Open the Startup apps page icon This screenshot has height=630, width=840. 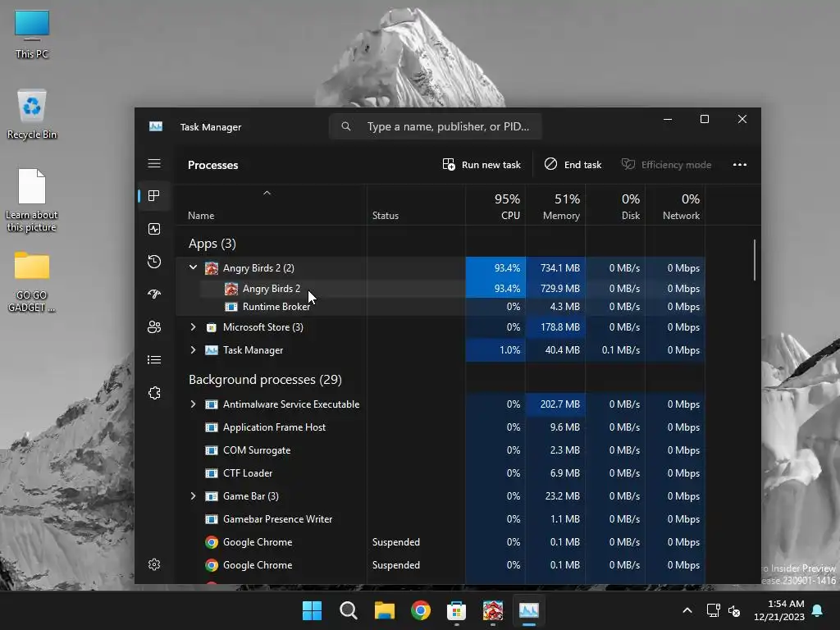154,294
